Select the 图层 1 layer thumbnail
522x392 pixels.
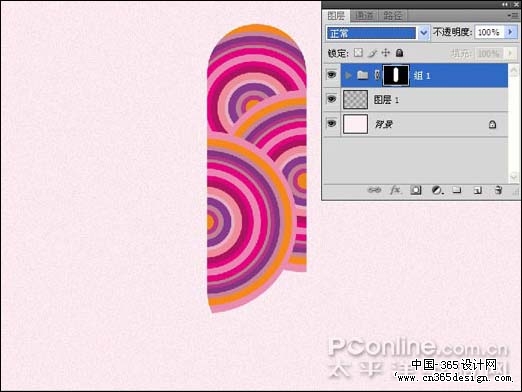(x=355, y=99)
